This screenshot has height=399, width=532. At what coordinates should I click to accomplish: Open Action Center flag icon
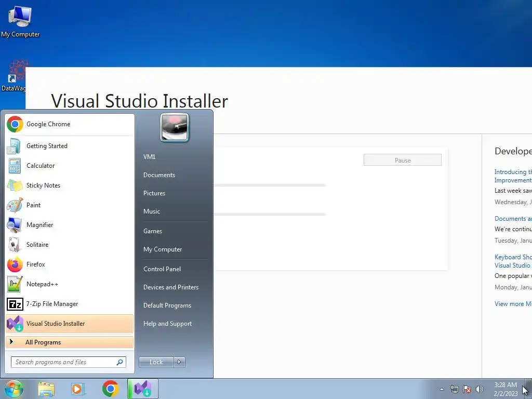(x=467, y=389)
